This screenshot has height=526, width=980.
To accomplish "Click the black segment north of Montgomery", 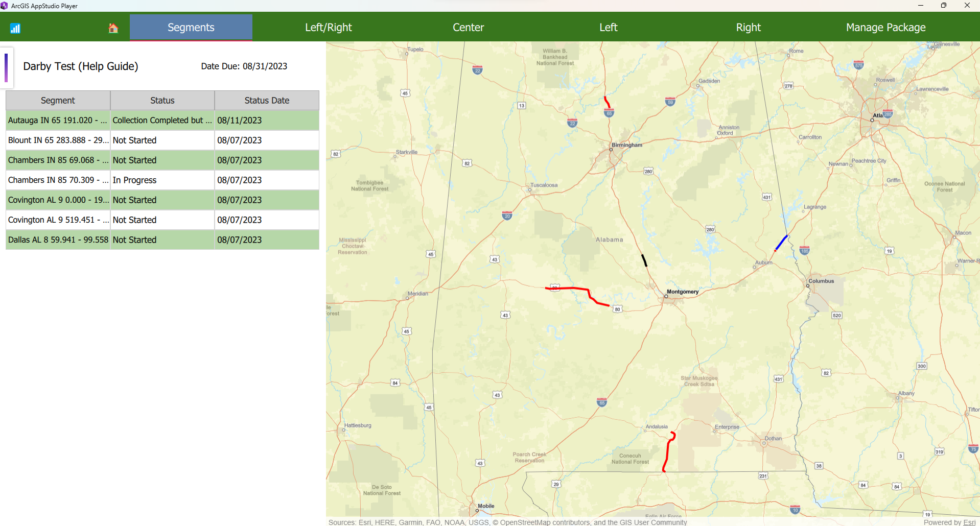I will [644, 260].
